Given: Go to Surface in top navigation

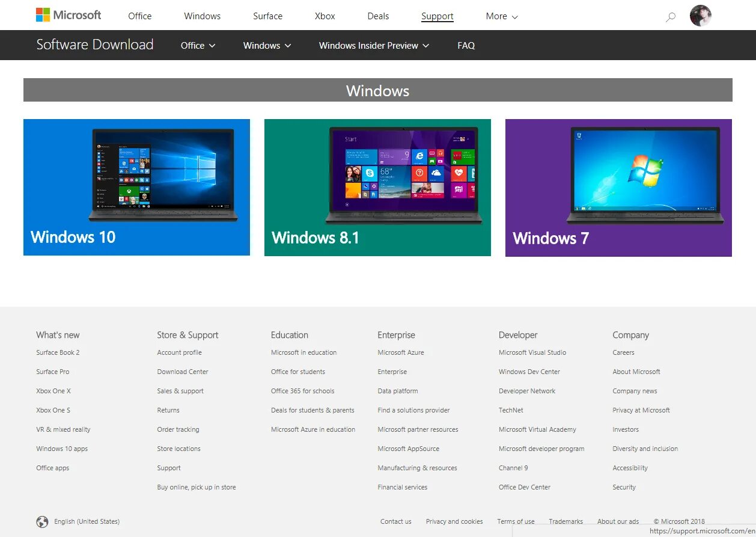Looking at the screenshot, I should pos(267,16).
